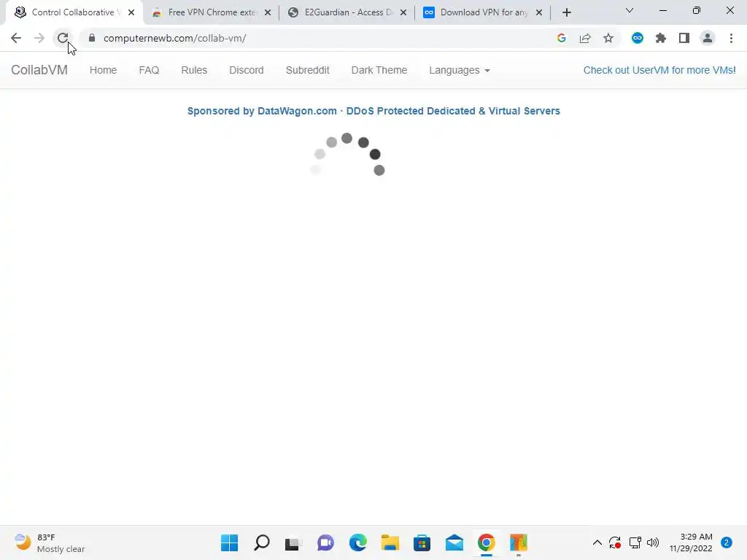This screenshot has width=747, height=560.
Task: Close the Download VPN tab
Action: [539, 12]
